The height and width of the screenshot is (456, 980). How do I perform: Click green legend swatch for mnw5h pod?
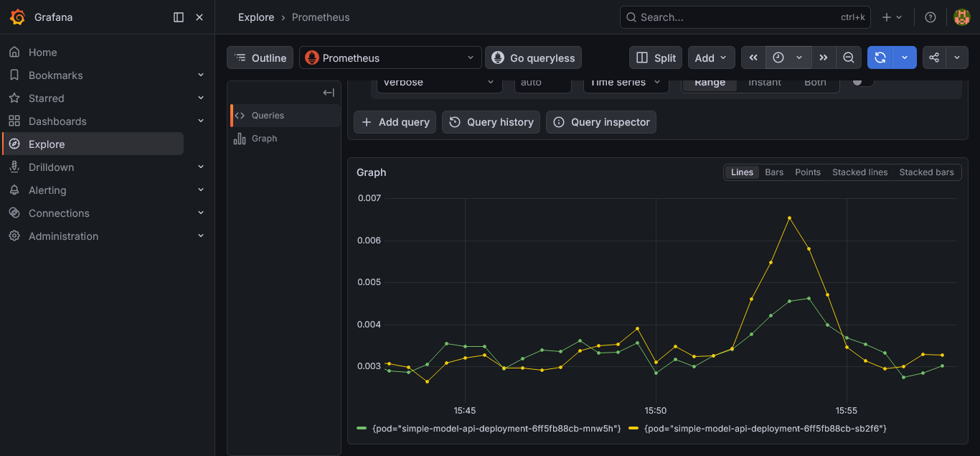click(362, 429)
